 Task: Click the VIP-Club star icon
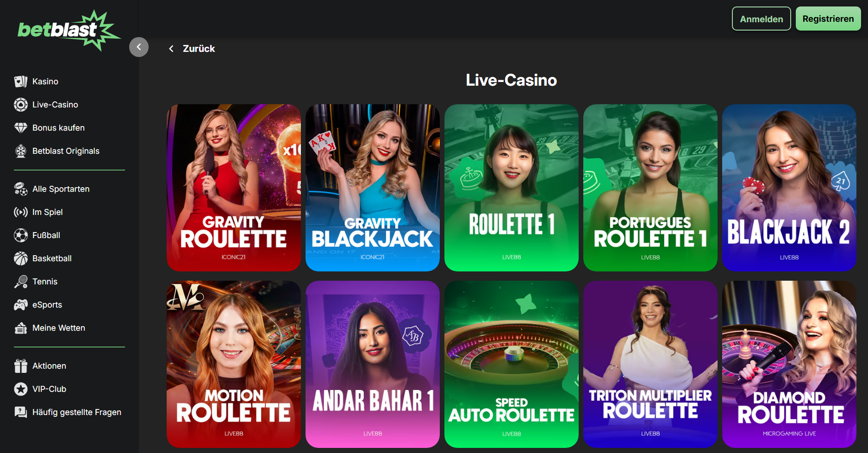(x=20, y=389)
